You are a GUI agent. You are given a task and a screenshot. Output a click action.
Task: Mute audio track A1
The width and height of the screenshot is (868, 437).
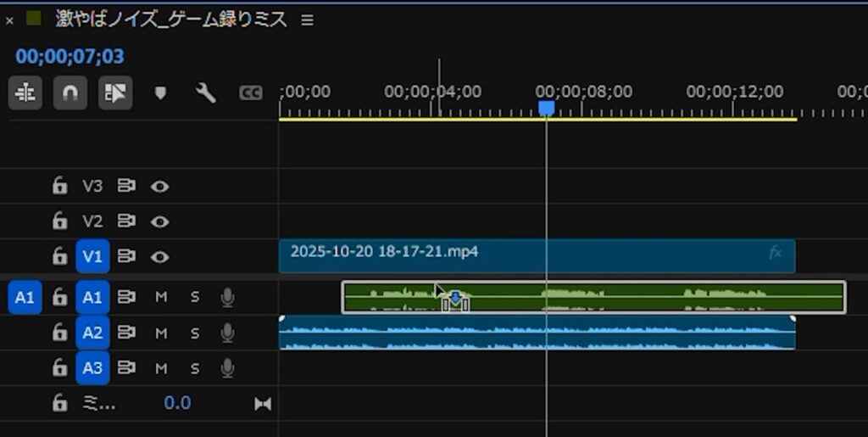point(160,298)
